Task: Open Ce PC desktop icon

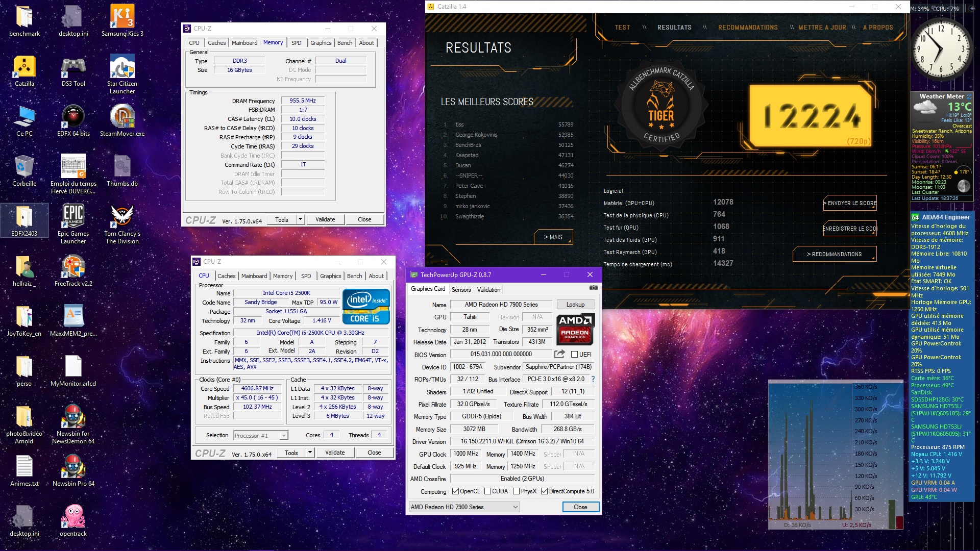Action: coord(24,121)
